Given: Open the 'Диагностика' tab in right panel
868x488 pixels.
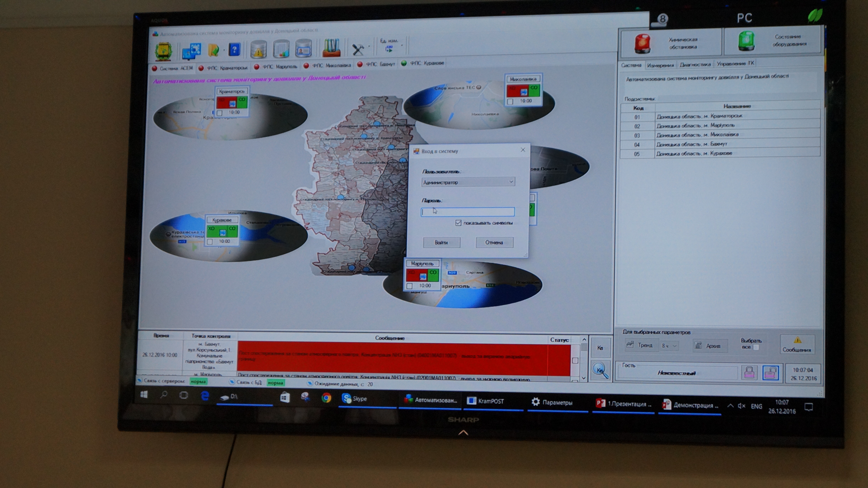Looking at the screenshot, I should point(695,64).
